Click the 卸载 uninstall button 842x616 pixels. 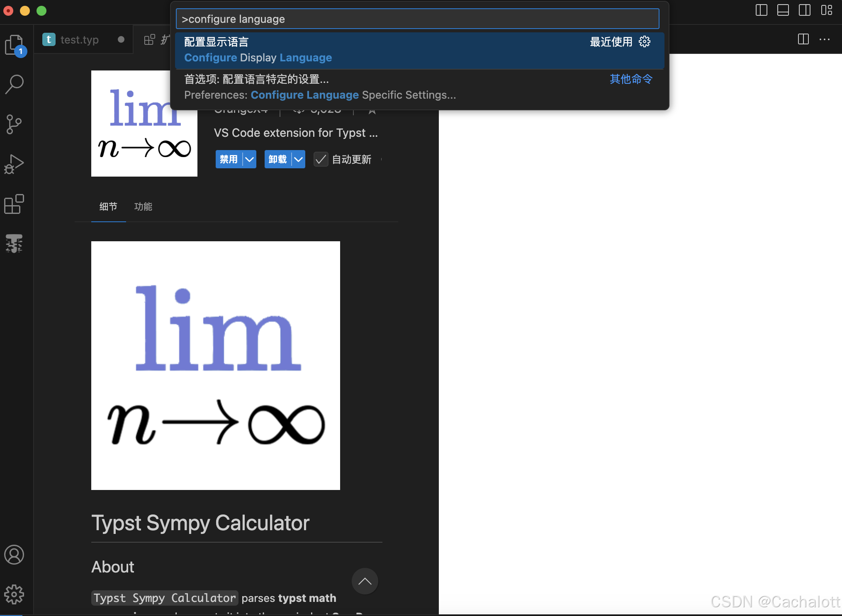pyautogui.click(x=277, y=159)
